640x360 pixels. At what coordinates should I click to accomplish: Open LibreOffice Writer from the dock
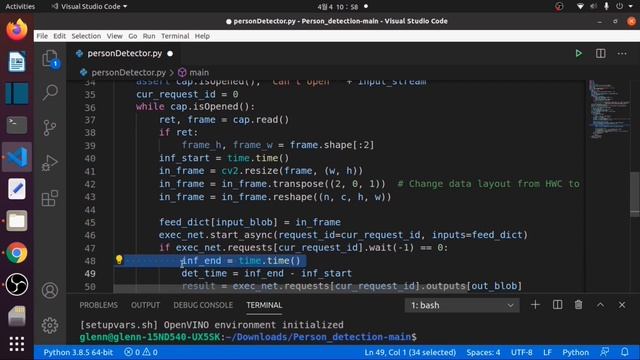point(17,62)
